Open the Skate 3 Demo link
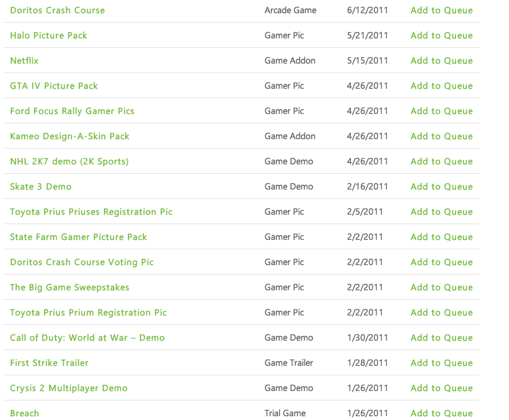 click(40, 186)
